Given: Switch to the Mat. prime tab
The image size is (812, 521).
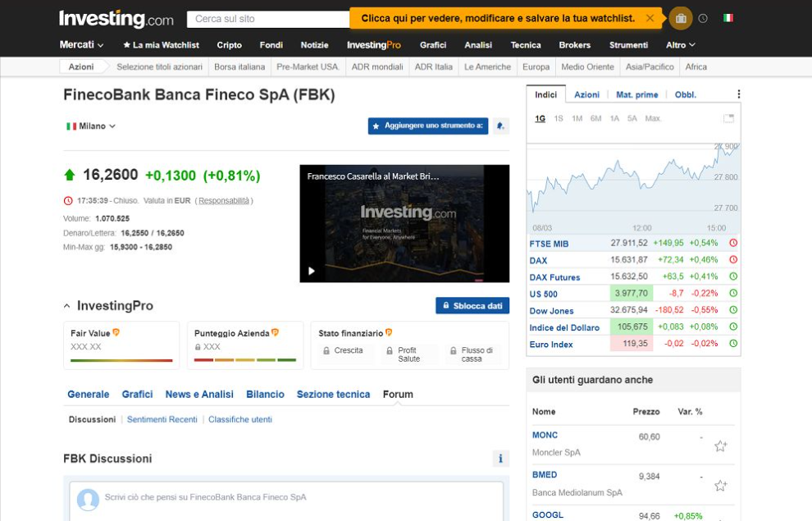Looking at the screenshot, I should pyautogui.click(x=637, y=95).
